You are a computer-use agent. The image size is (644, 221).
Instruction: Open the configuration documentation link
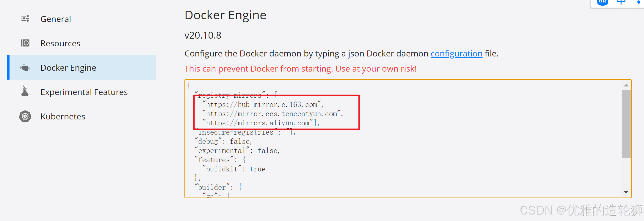[x=456, y=53]
